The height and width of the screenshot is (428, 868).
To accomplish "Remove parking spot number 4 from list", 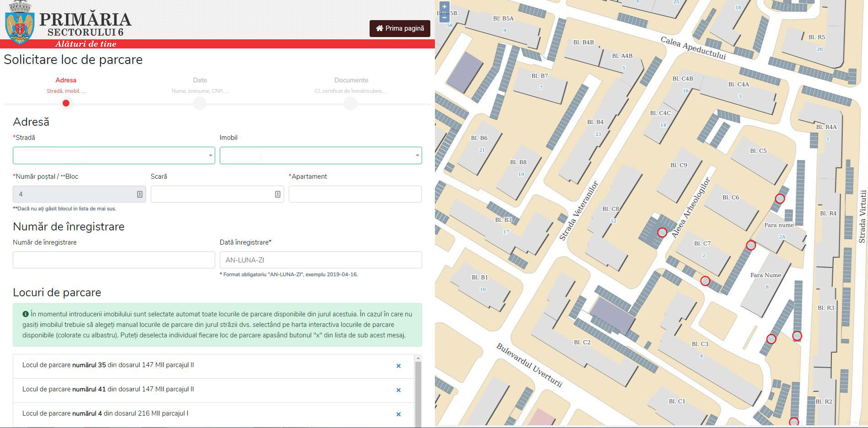I will [x=398, y=414].
